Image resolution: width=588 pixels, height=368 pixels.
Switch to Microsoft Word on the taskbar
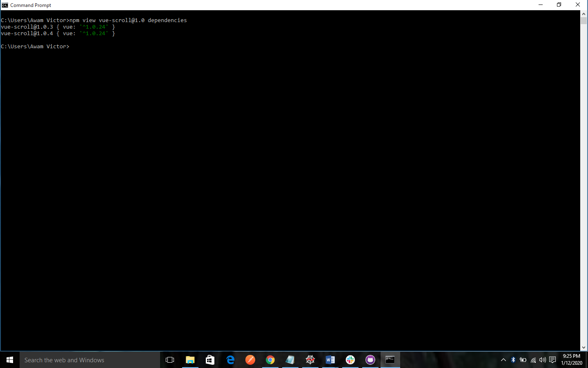(330, 360)
